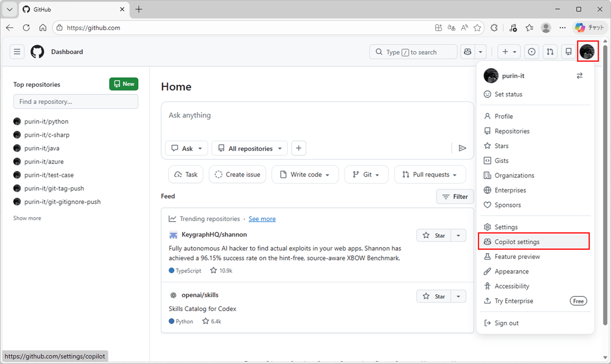Click the GitHub logo
This screenshot has height=364, width=611.
pos(37,52)
